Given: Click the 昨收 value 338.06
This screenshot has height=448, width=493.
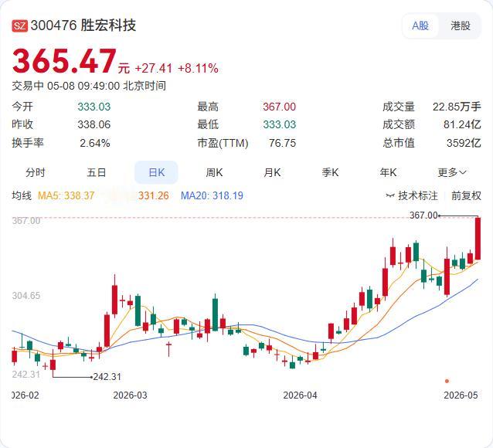Looking at the screenshot, I should pos(94,124).
